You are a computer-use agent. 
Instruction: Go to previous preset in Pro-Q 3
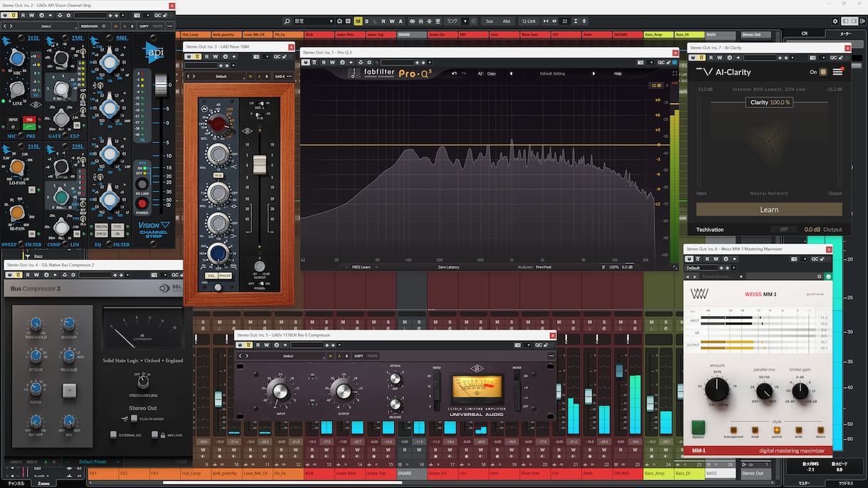[510, 73]
